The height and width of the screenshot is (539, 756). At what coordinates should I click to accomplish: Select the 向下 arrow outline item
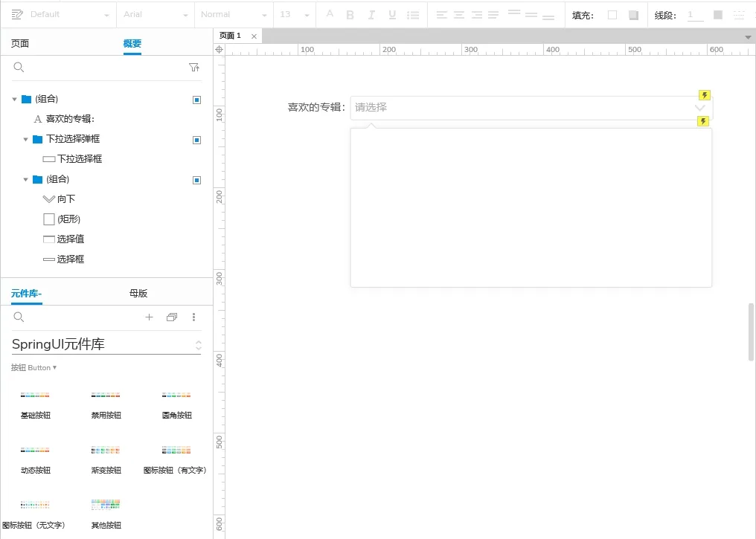point(66,199)
